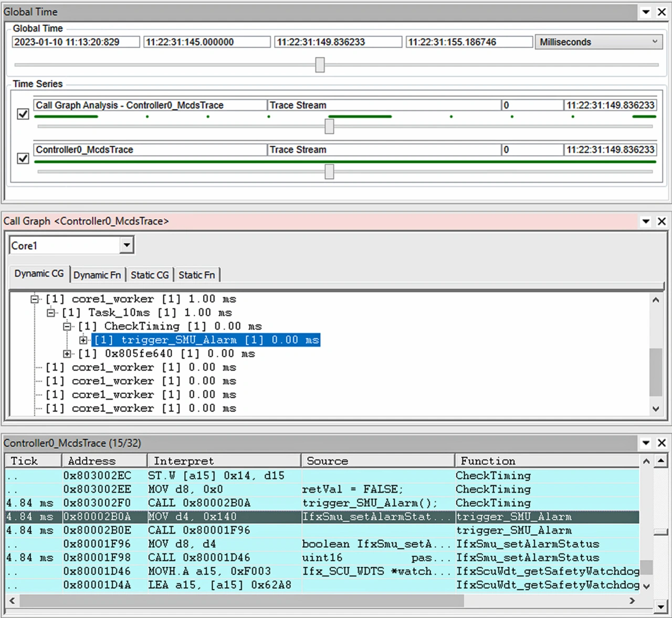This screenshot has height=618, width=672.
Task: Close the Global Time panel
Action: [x=661, y=12]
